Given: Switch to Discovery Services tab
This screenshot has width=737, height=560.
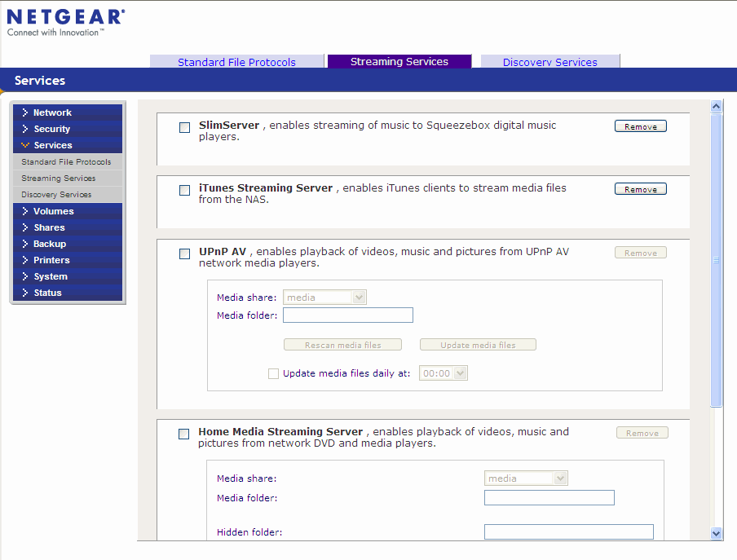Looking at the screenshot, I should 550,62.
